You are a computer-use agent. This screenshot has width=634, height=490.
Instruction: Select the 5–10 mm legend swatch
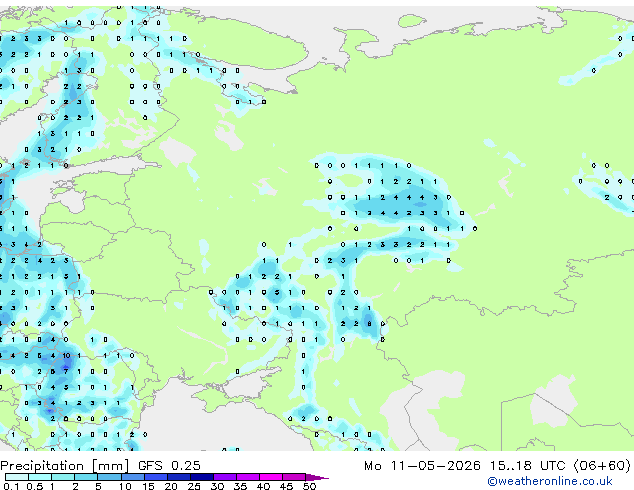[x=109, y=477]
